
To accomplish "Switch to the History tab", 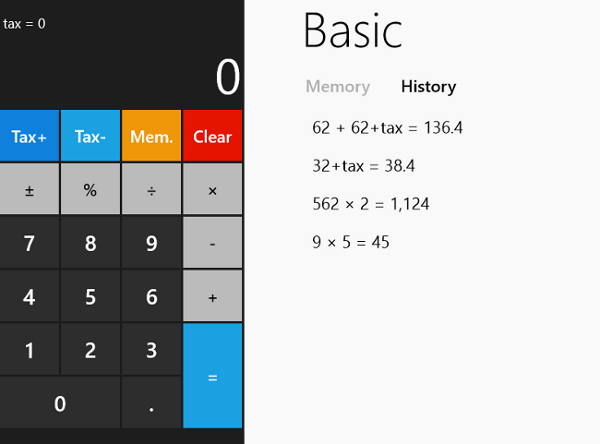I will pos(429,87).
